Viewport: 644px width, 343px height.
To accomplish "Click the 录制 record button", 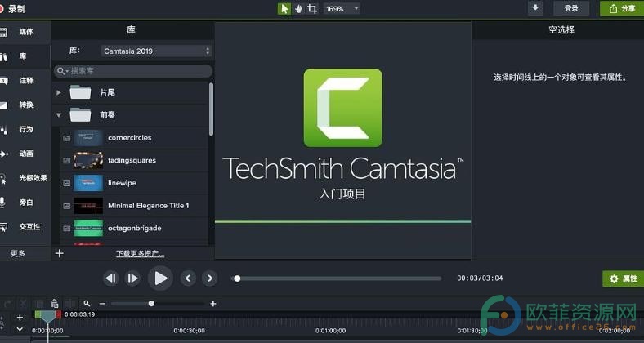I will coord(12,9).
